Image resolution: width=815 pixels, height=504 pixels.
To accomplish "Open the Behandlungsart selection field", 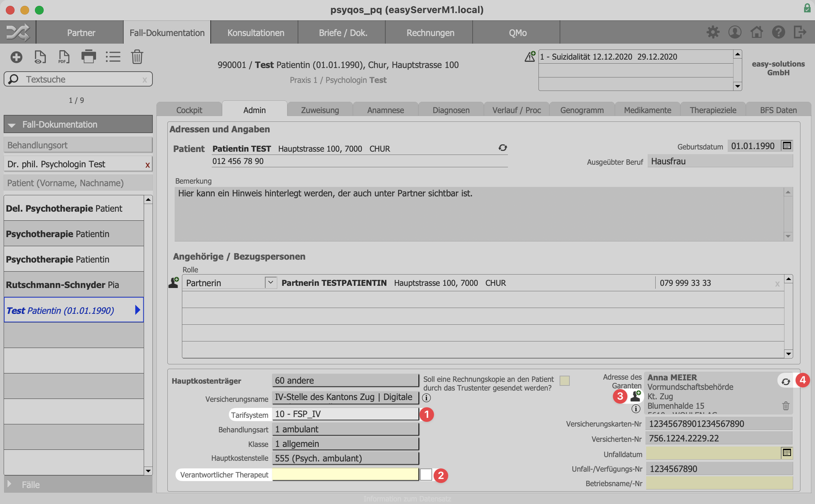I will [345, 429].
